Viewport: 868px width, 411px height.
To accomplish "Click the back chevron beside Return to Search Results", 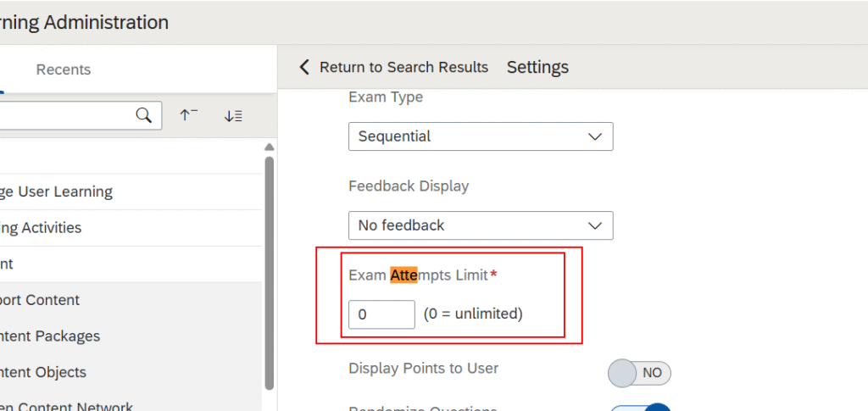I will coord(304,67).
